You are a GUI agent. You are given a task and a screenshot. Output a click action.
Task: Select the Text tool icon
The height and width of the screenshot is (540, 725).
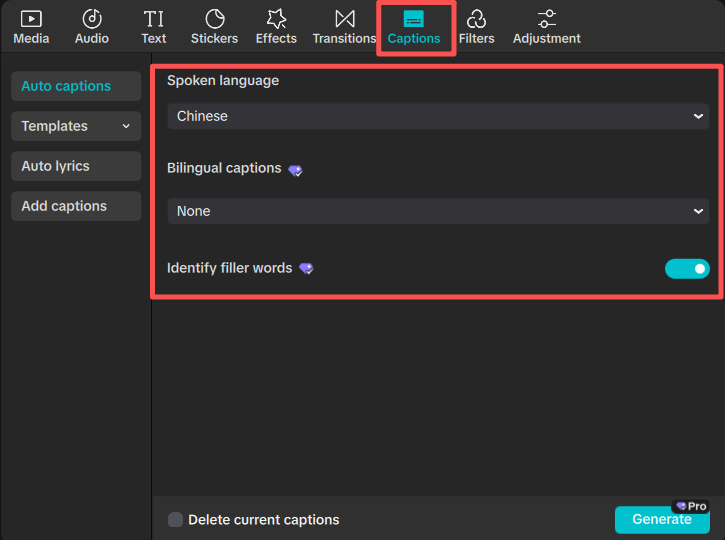(x=154, y=19)
